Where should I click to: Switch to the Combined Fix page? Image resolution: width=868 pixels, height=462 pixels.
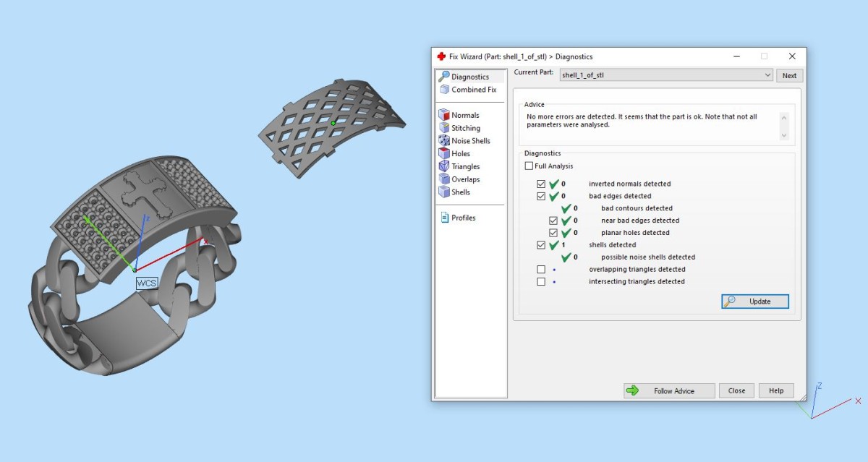(x=474, y=90)
